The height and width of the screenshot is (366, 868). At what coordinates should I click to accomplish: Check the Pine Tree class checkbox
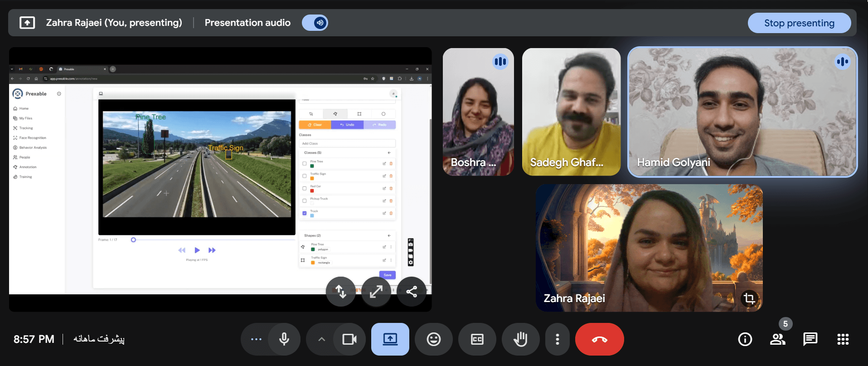pyautogui.click(x=305, y=164)
